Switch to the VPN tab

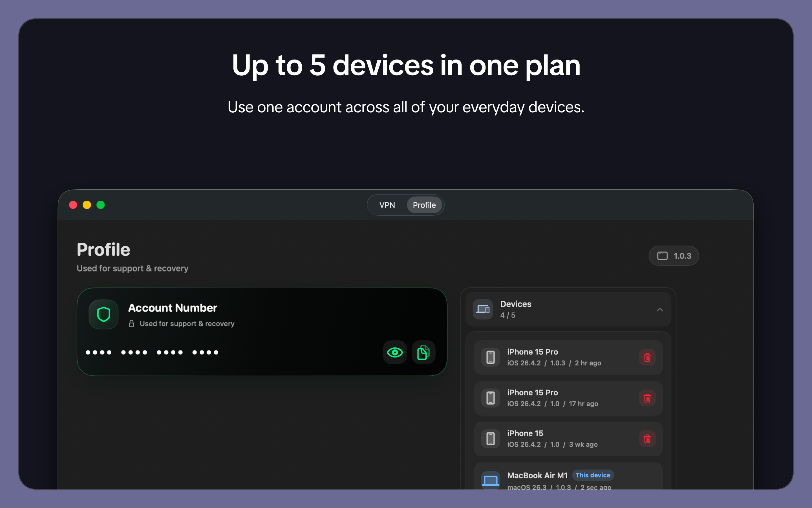click(x=387, y=205)
